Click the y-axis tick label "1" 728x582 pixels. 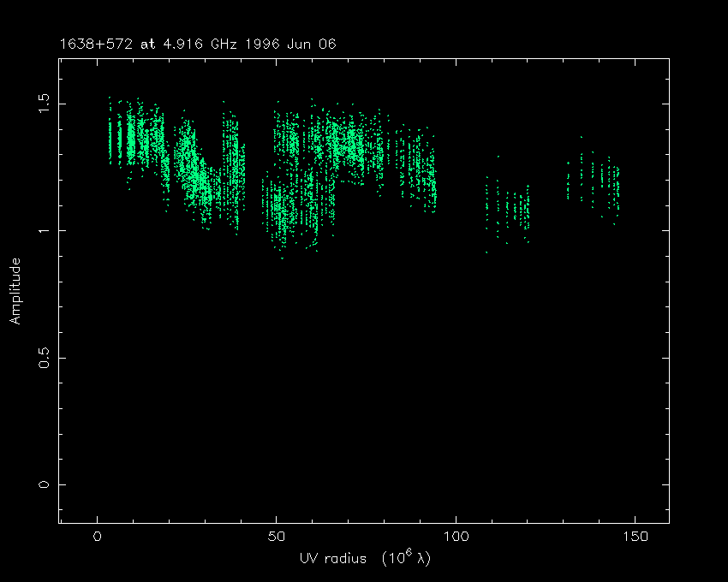click(43, 230)
